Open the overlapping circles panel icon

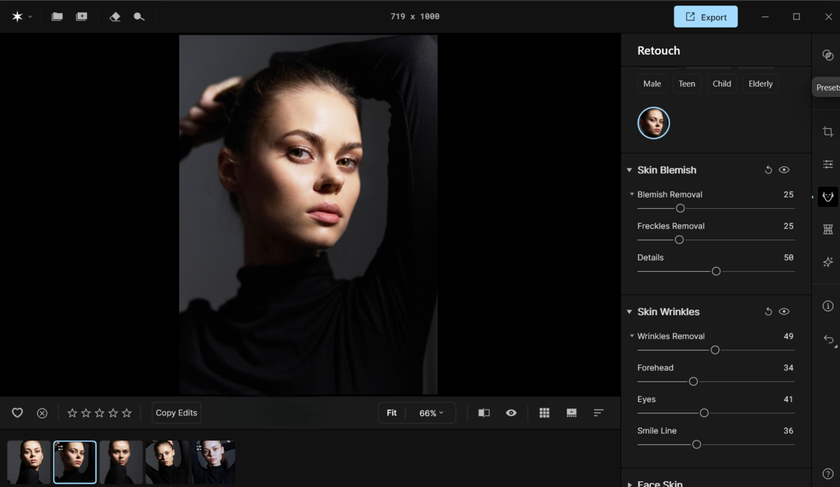[x=828, y=55]
